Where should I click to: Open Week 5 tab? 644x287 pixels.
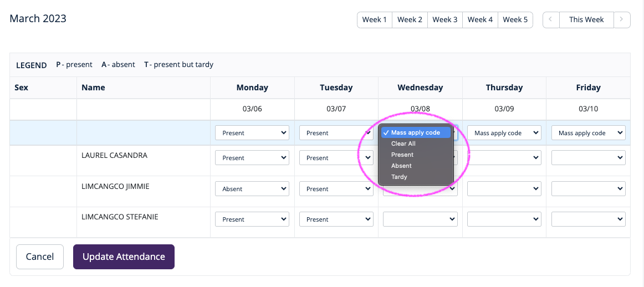(515, 20)
